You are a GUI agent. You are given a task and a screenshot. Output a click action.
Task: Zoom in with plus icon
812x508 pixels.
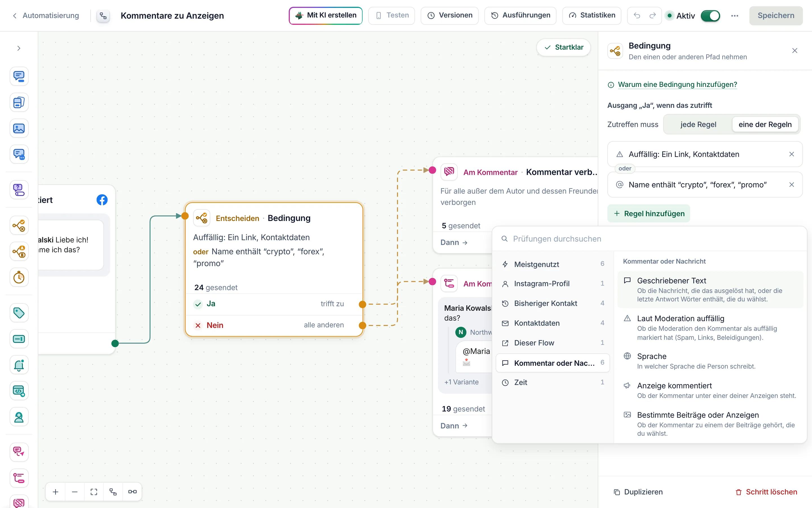pos(56,492)
